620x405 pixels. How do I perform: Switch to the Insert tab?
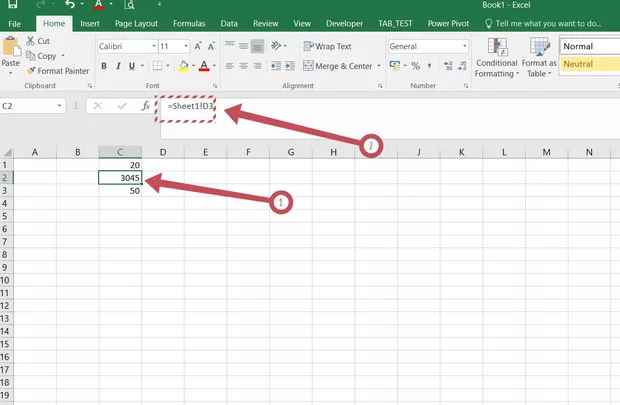[90, 24]
